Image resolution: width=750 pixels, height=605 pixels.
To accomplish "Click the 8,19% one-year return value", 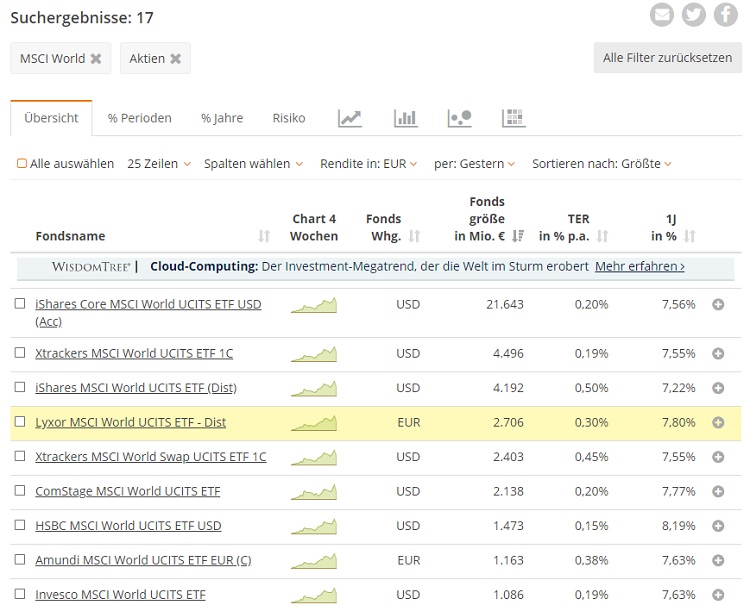I will pos(678,526).
